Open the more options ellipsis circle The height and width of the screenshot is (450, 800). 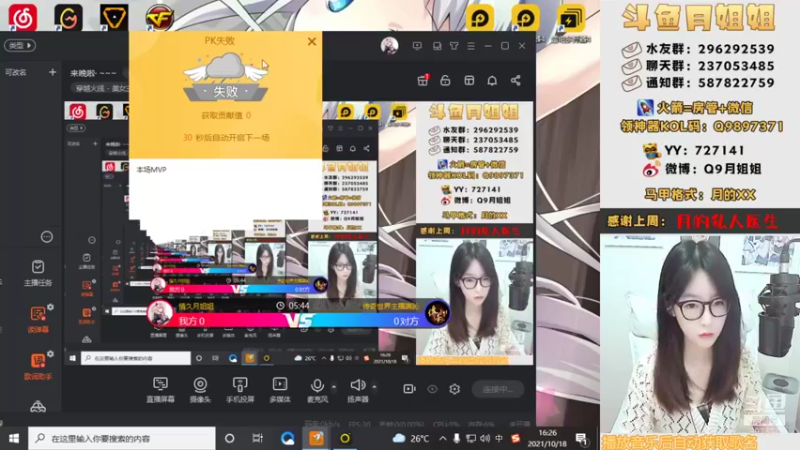click(46, 237)
